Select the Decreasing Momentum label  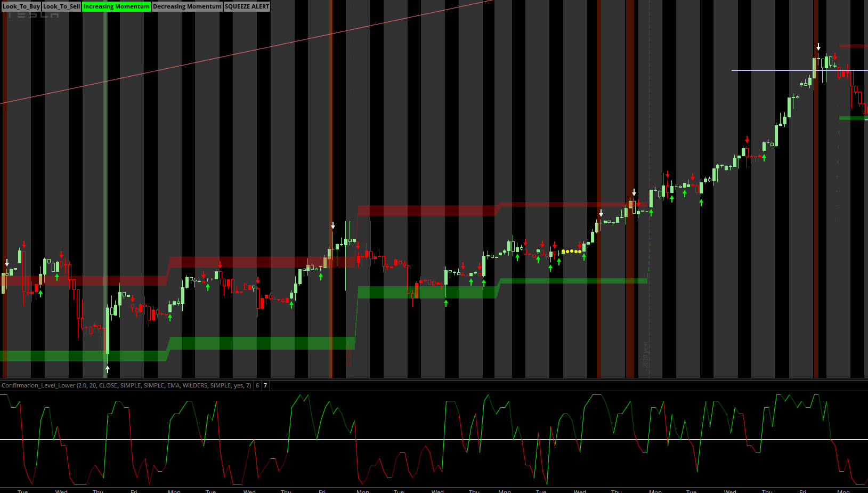point(187,6)
